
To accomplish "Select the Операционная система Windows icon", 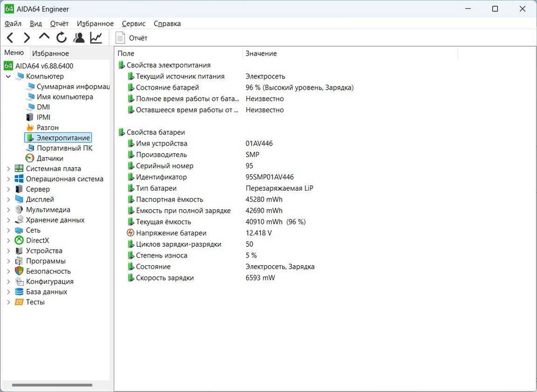I will point(19,179).
